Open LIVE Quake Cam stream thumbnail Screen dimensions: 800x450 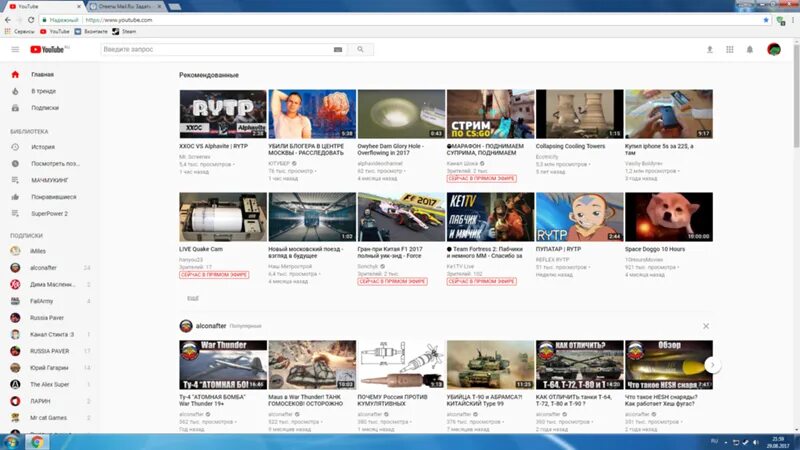pos(223,217)
